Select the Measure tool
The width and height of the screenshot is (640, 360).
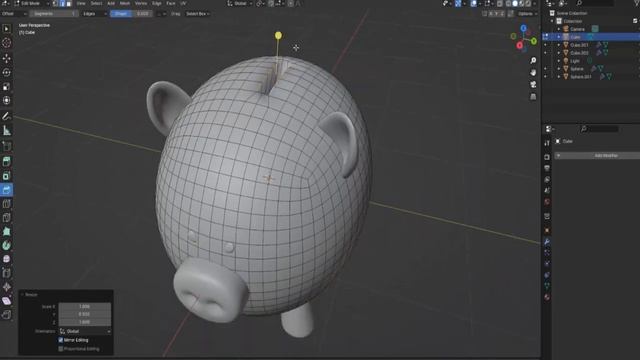7,131
